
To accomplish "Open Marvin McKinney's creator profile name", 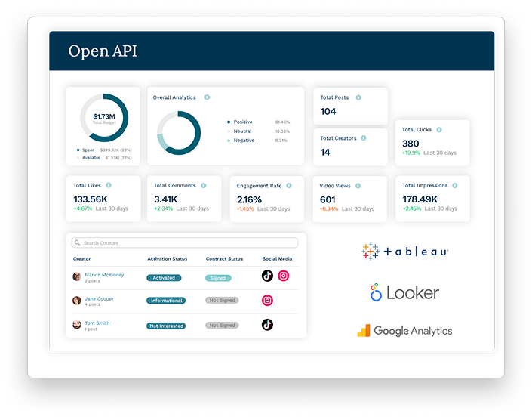I will tap(104, 275).
